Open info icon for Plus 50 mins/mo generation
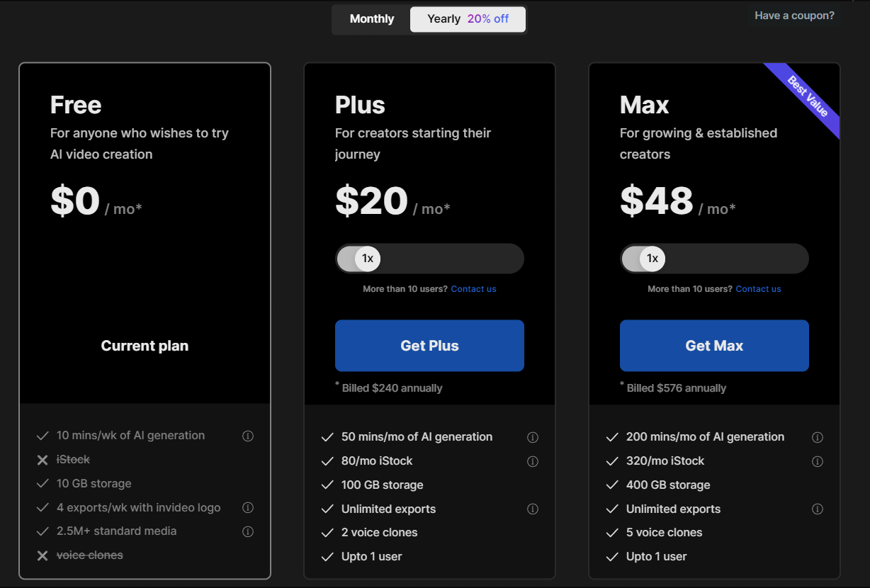Screen dimensions: 870x588 (x=533, y=438)
